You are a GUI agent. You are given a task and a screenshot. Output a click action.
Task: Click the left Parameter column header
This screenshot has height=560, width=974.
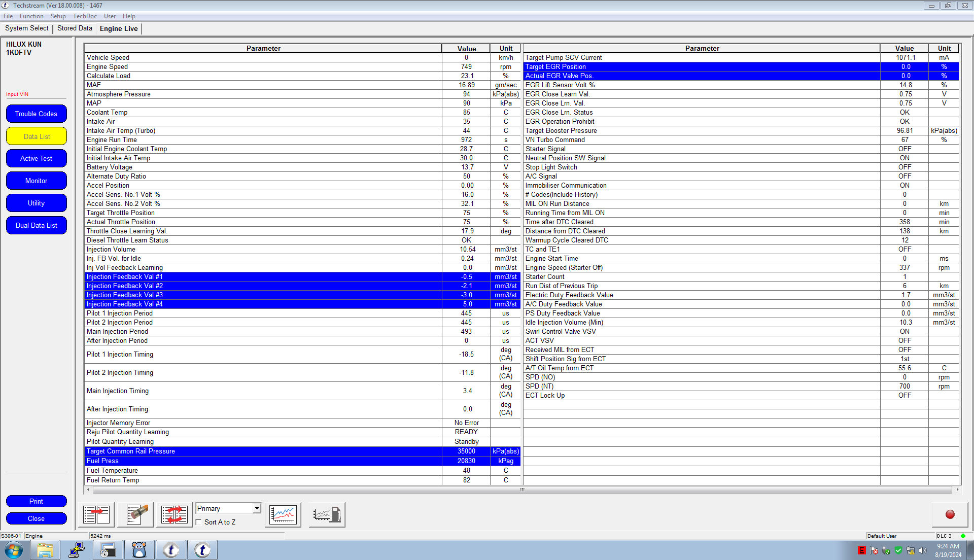(263, 49)
